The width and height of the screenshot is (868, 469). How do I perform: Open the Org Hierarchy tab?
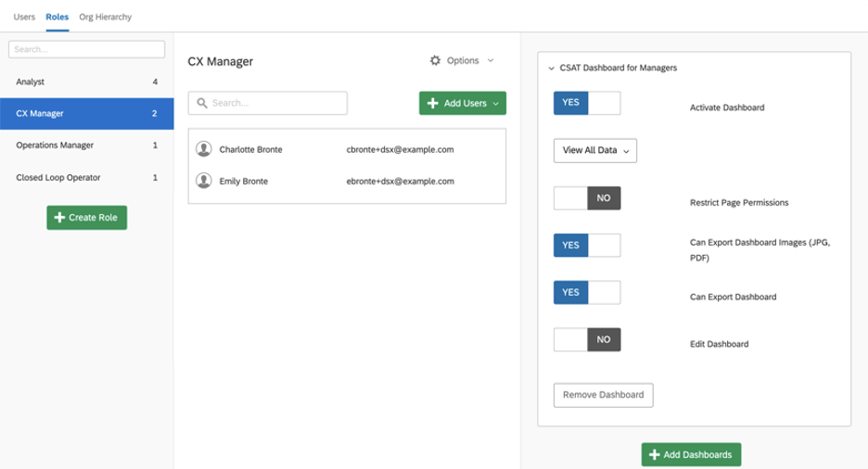pyautogui.click(x=105, y=17)
